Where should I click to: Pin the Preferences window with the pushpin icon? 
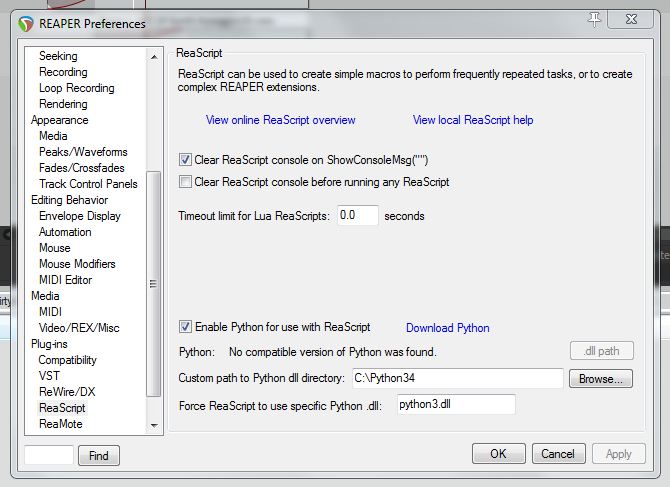[594, 19]
